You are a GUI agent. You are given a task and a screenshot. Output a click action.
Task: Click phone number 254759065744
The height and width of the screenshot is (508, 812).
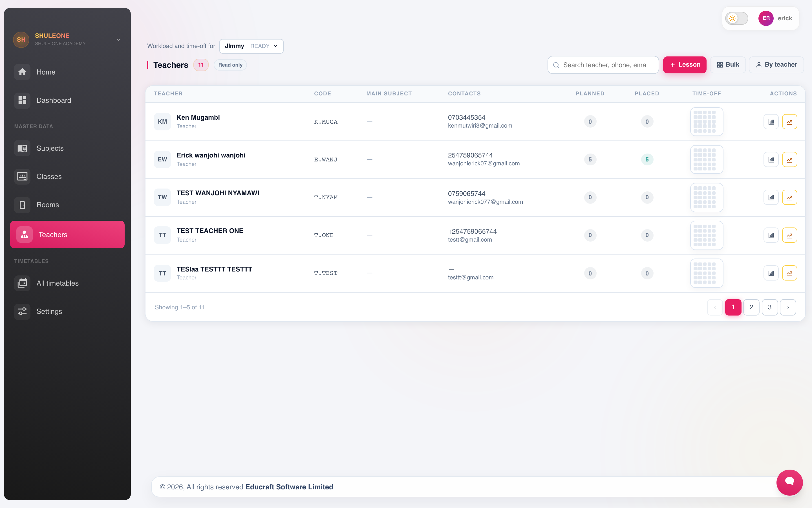470,155
